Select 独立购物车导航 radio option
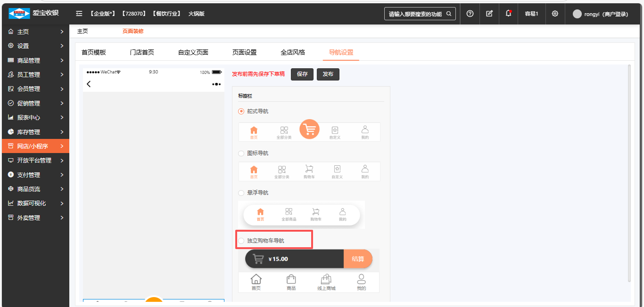 pyautogui.click(x=241, y=241)
